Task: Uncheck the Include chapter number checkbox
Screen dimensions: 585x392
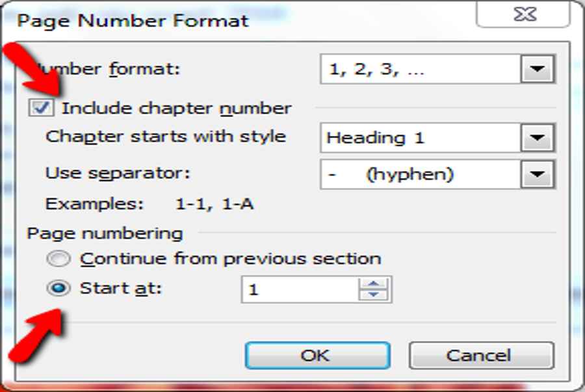Action: [x=41, y=108]
